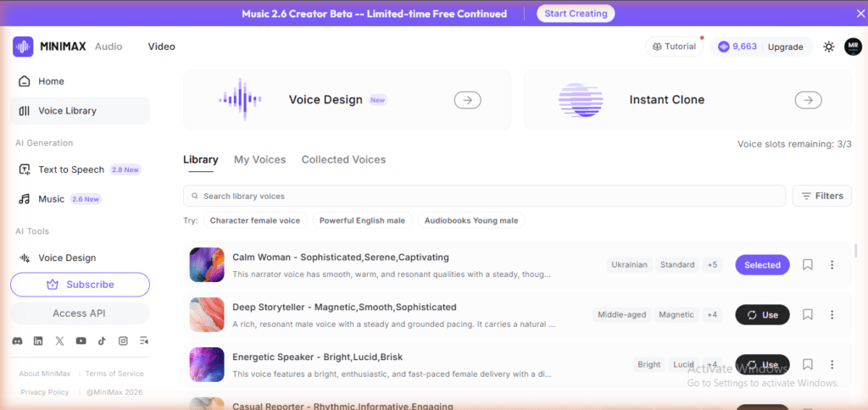Image resolution: width=868 pixels, height=410 pixels.
Task: Open more options for Calm Woman
Action: 832,265
